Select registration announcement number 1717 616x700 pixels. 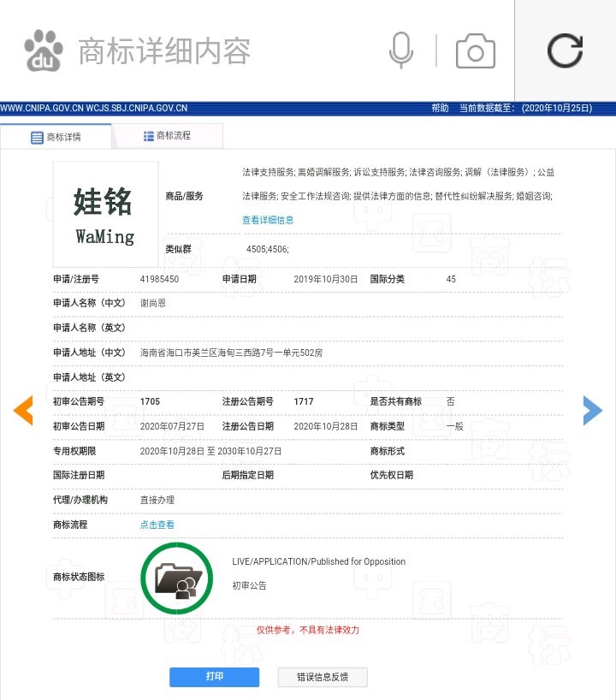click(x=304, y=401)
